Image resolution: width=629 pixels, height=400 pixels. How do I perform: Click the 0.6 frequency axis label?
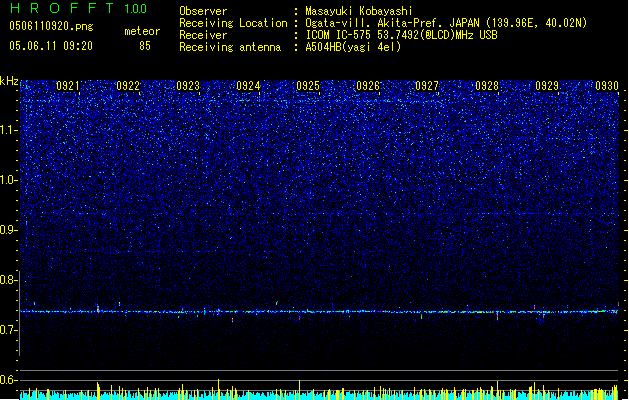click(8, 380)
